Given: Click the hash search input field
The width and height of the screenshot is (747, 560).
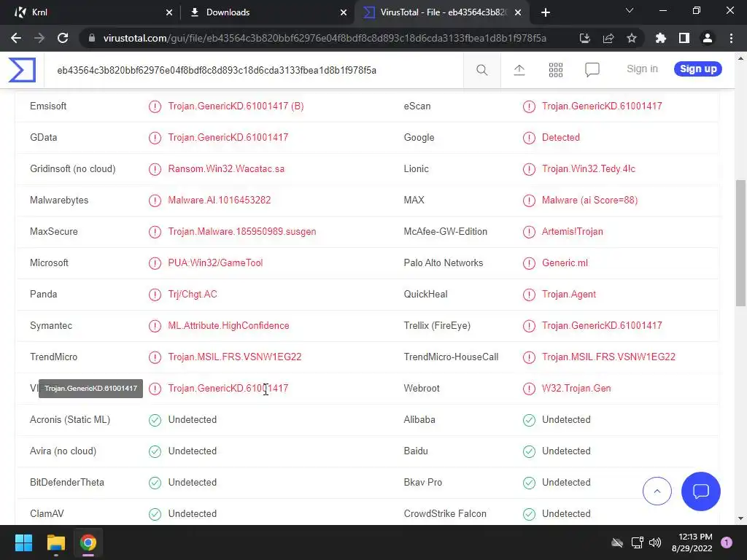Looking at the screenshot, I should tap(255, 70).
